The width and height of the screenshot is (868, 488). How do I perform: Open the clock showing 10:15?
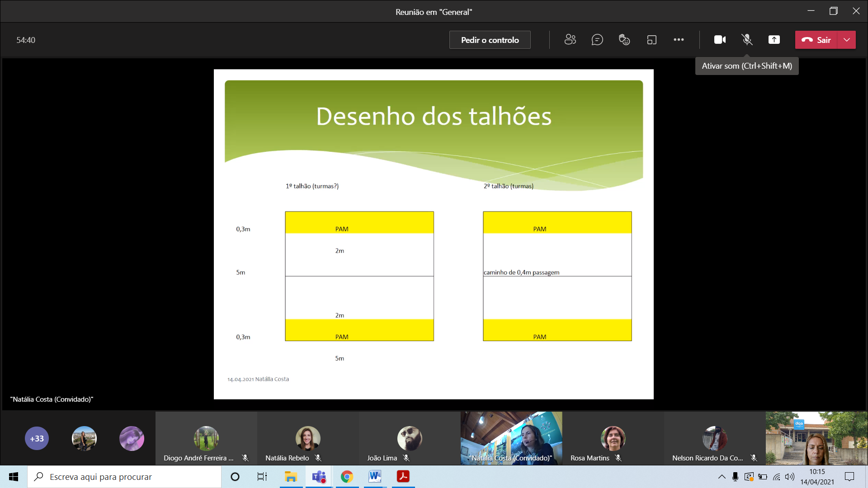817,477
